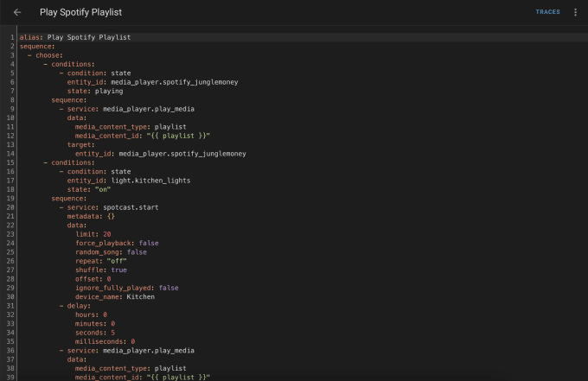Click 'metadata: {}' line
The image size is (588, 381).
(x=91, y=217)
